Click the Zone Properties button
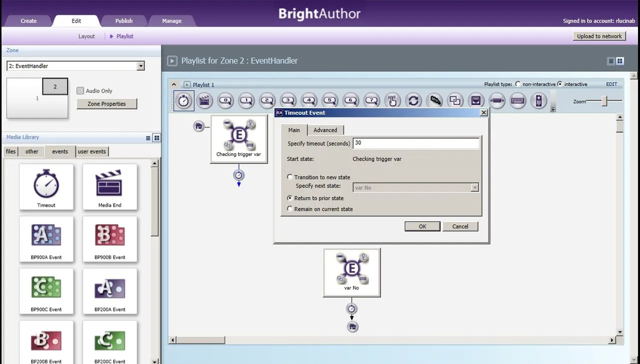The image size is (640, 364). click(x=106, y=104)
